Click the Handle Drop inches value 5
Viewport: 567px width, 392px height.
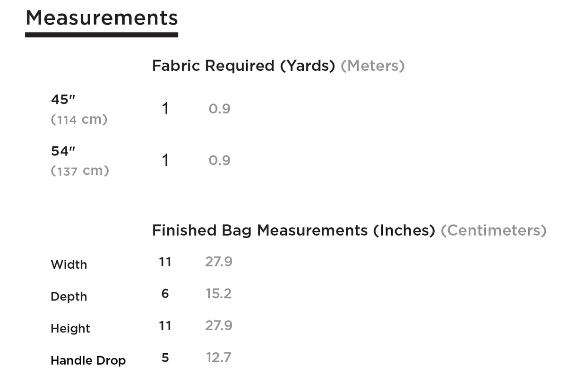pyautogui.click(x=165, y=358)
